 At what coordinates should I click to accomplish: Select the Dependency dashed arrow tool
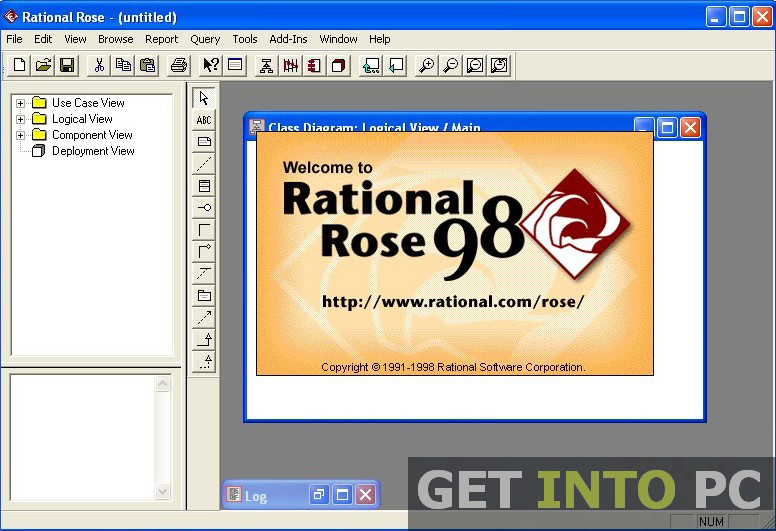coord(204,318)
